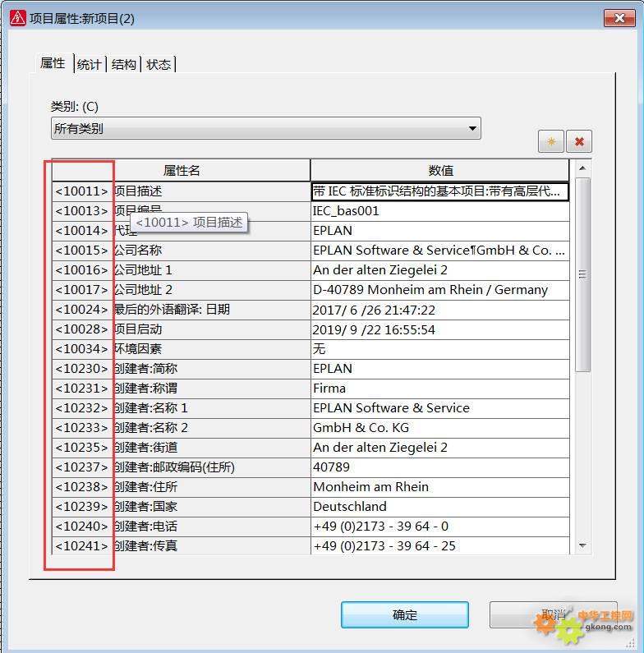Switch to the 属性 tab
The width and height of the screenshot is (644, 653).
click(53, 63)
